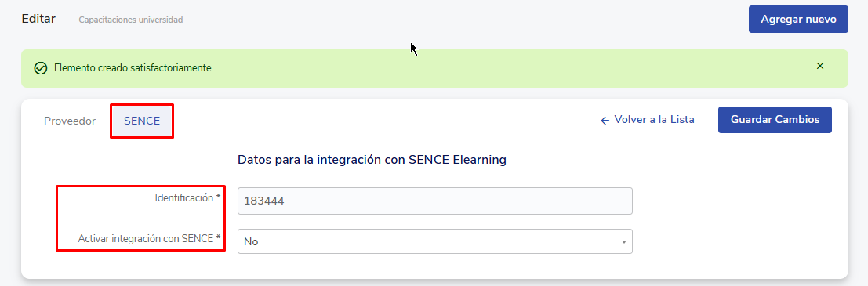Screen dimensions: 868x286
Task: Focus the Identificación field containing 183444
Action: pos(434,201)
